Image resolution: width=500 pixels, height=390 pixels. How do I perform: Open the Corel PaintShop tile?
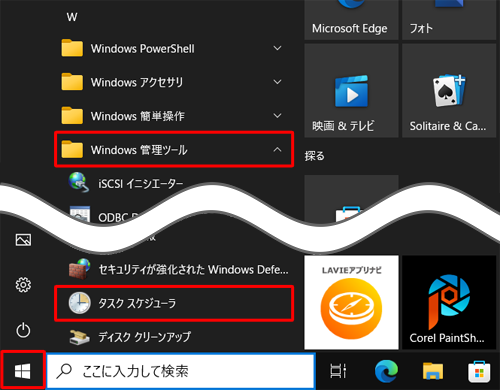pyautogui.click(x=449, y=302)
